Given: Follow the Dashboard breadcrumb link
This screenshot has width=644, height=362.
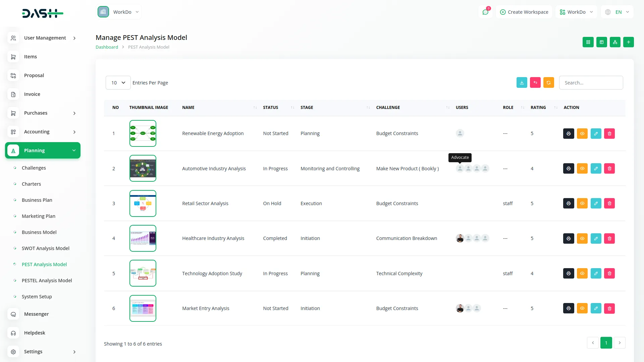Looking at the screenshot, I should pos(107,47).
